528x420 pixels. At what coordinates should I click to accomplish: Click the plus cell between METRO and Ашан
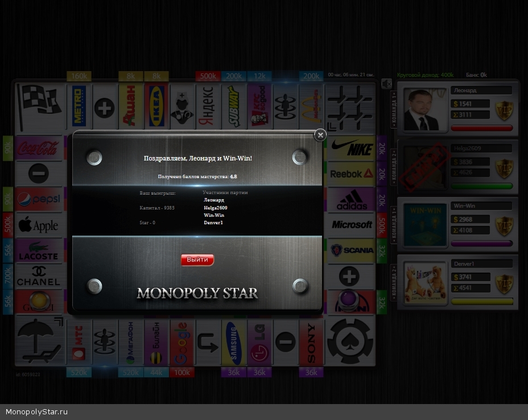coord(105,106)
